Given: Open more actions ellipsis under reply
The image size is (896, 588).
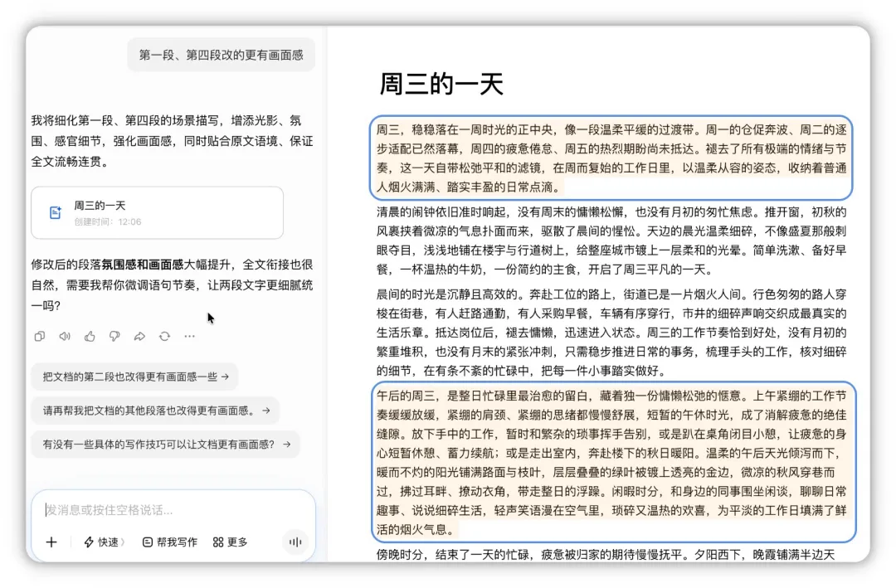Looking at the screenshot, I should pos(190,337).
